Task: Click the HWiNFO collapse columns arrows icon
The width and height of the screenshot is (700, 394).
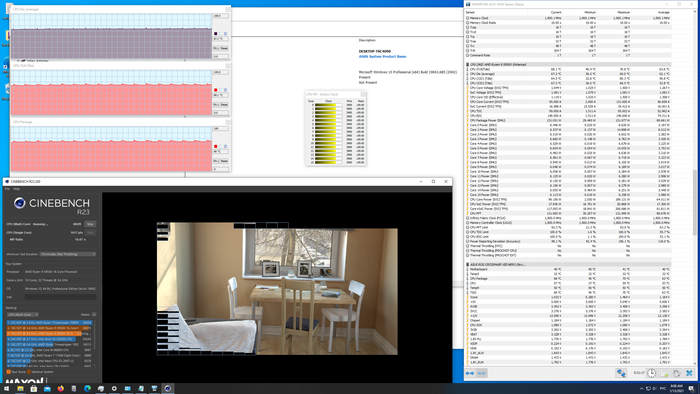Action: pos(481,373)
